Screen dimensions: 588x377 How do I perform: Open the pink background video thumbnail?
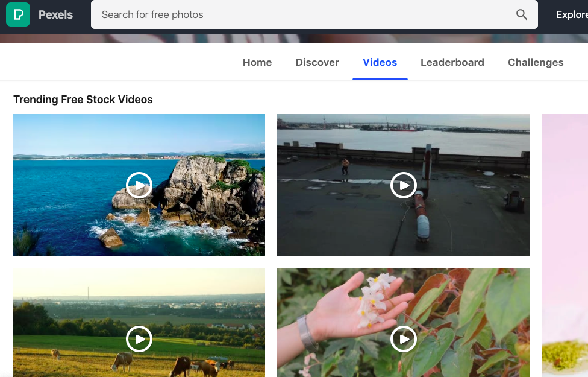tap(565, 246)
